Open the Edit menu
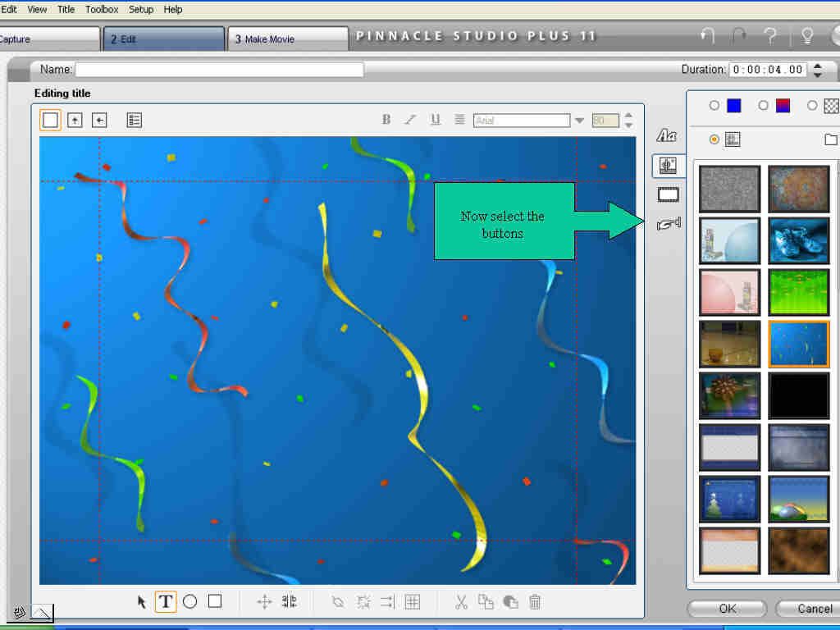The height and width of the screenshot is (630, 840). [9, 9]
